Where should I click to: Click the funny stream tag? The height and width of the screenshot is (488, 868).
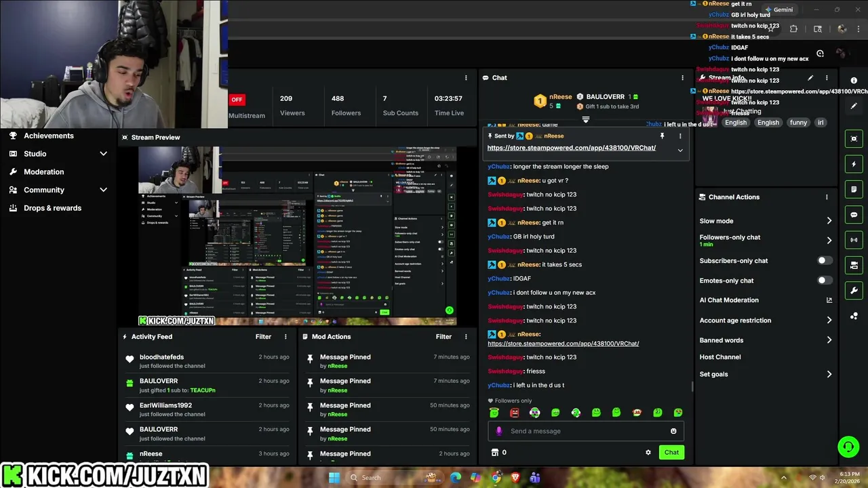point(798,123)
